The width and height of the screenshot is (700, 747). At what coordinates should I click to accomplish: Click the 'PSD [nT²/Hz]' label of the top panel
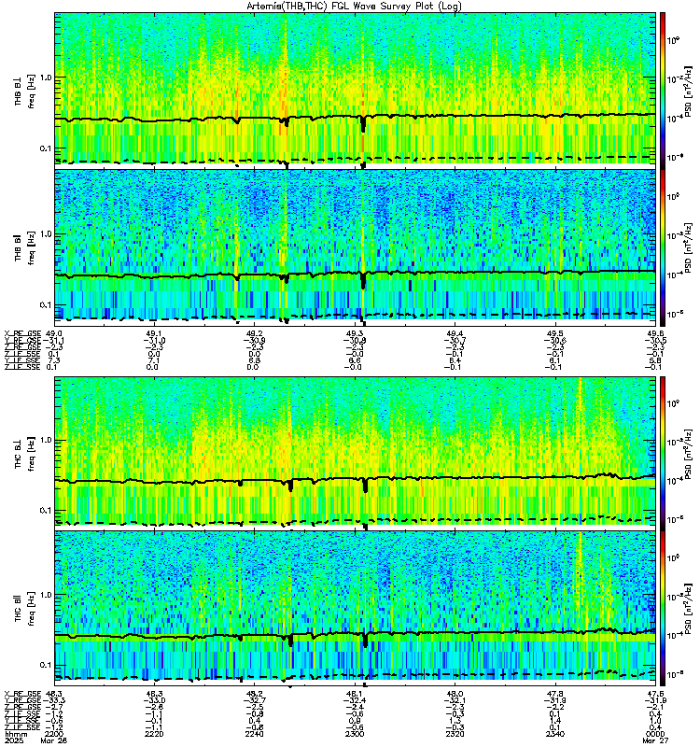(x=688, y=91)
